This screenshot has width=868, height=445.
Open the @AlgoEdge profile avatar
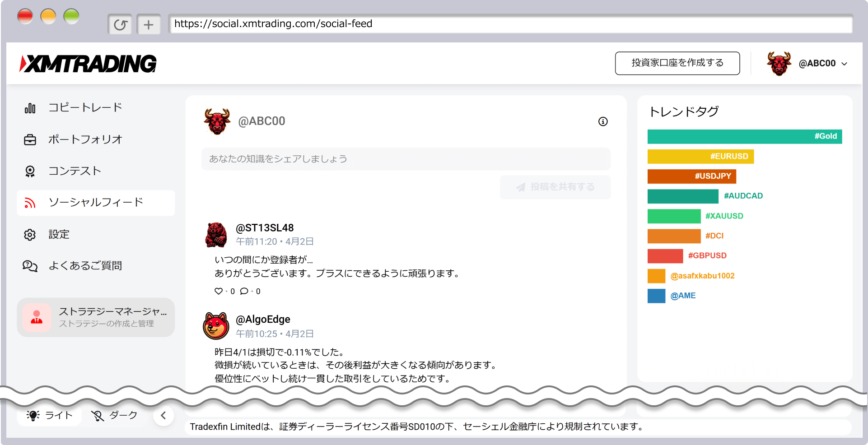216,326
